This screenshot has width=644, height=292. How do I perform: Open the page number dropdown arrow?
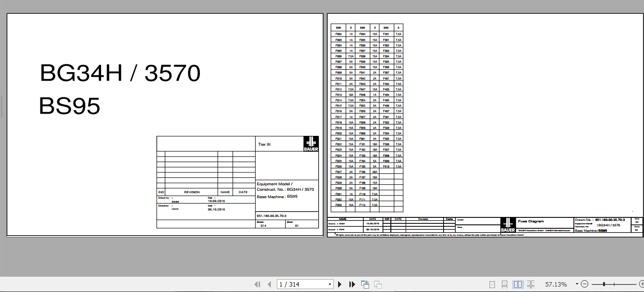pyautogui.click(x=330, y=285)
